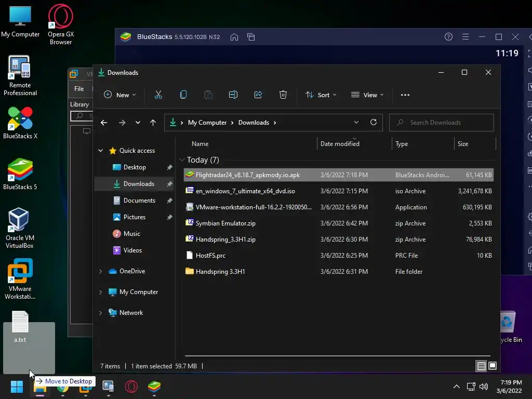Go back with the left arrow
The image size is (532, 399).
(x=104, y=123)
